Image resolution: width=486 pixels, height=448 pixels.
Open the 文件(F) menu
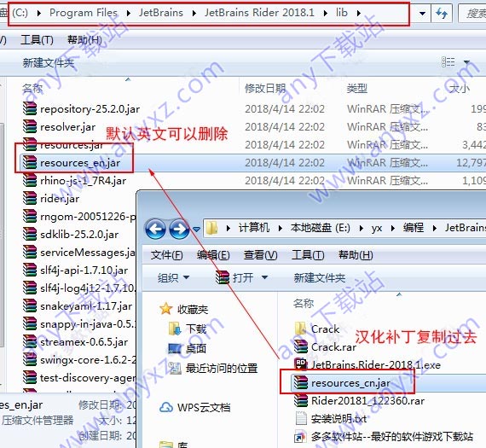coord(167,255)
